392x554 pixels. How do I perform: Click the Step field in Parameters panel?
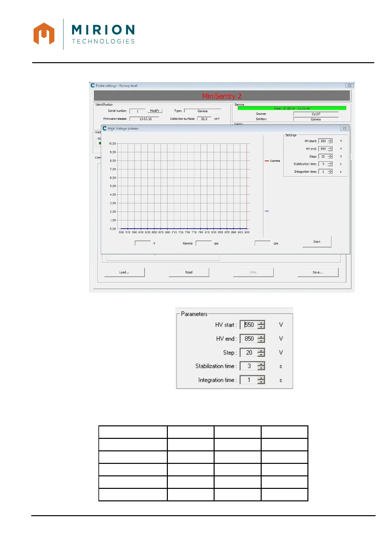click(x=249, y=352)
